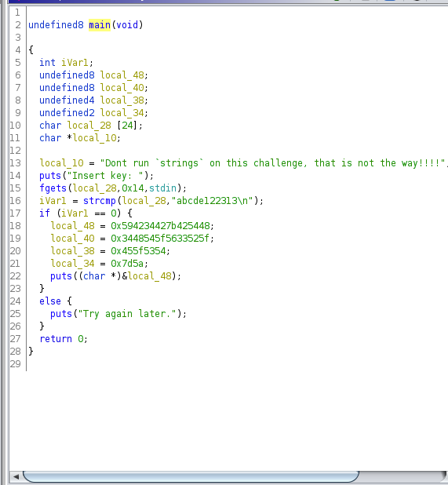Click the strcmp function call
448x485 pixels.
point(100,201)
